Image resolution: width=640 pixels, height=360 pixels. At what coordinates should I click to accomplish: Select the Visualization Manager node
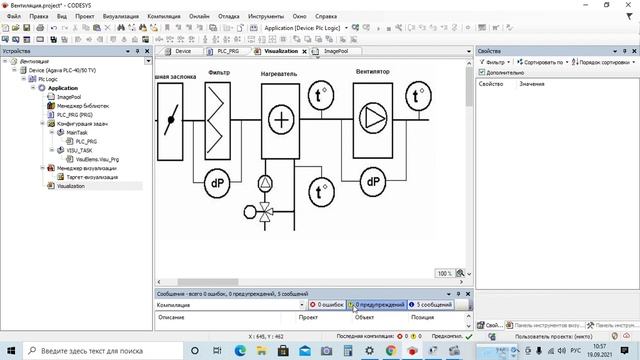[87, 168]
